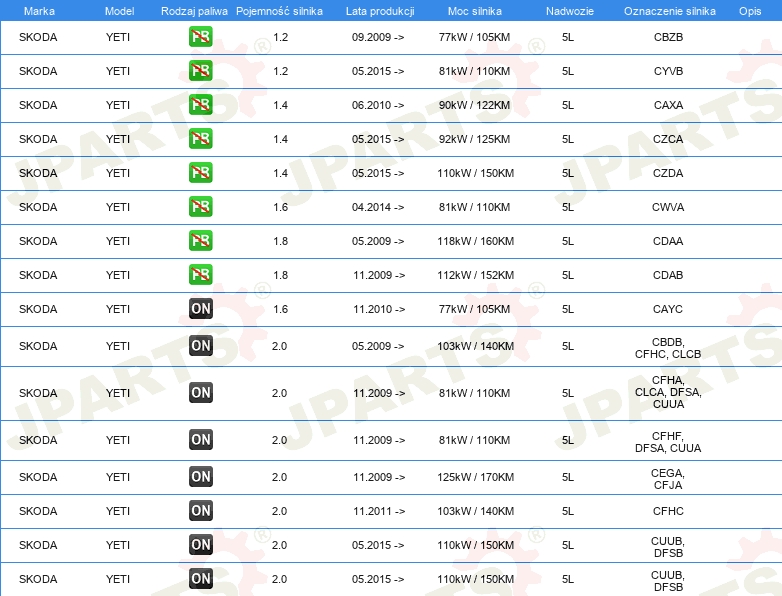Image resolution: width=782 pixels, height=596 pixels.
Task: Click the petrol fuel icon in the CAXA row
Action: point(200,105)
